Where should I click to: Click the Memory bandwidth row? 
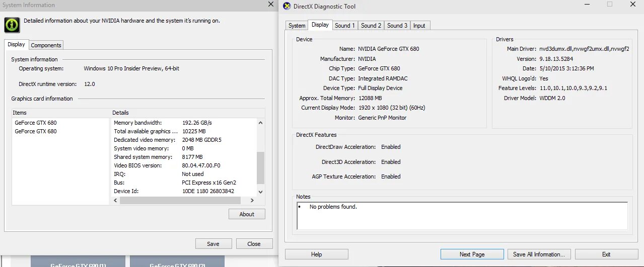point(184,123)
